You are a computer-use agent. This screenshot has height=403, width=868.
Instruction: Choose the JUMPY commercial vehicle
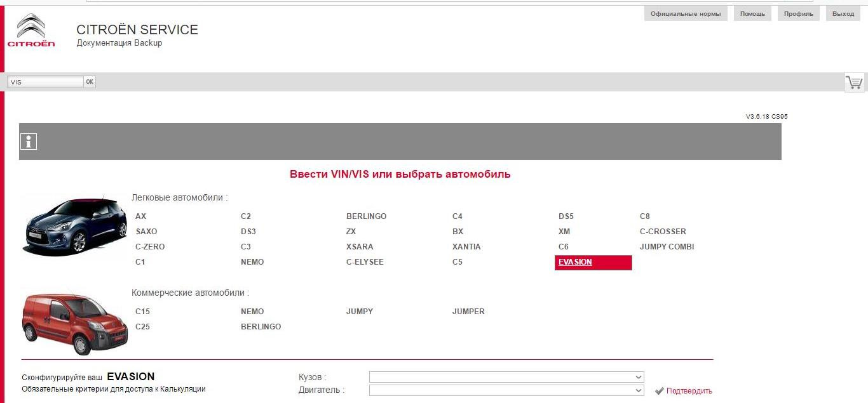pyautogui.click(x=360, y=312)
